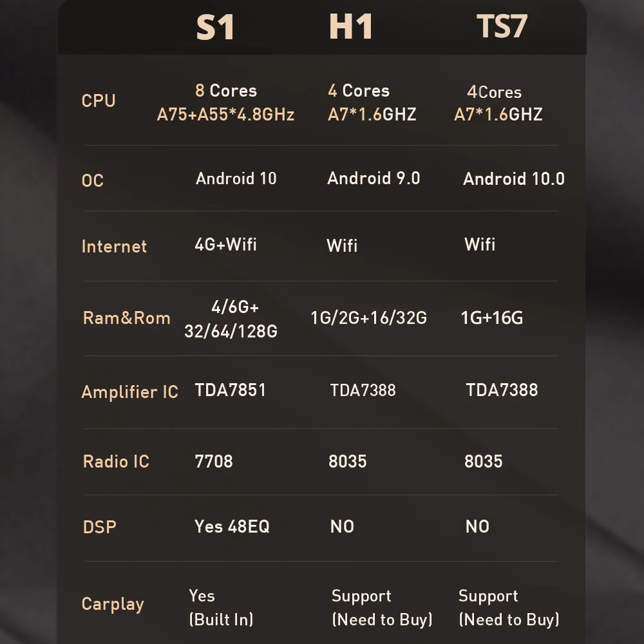Click the Ram&Rom row label
The width and height of the screenshot is (644, 644).
[x=126, y=318]
